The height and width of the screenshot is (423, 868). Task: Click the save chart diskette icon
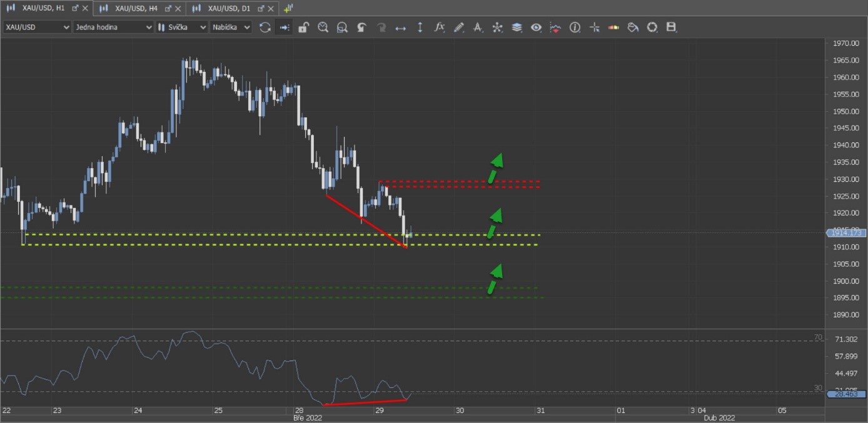point(672,27)
